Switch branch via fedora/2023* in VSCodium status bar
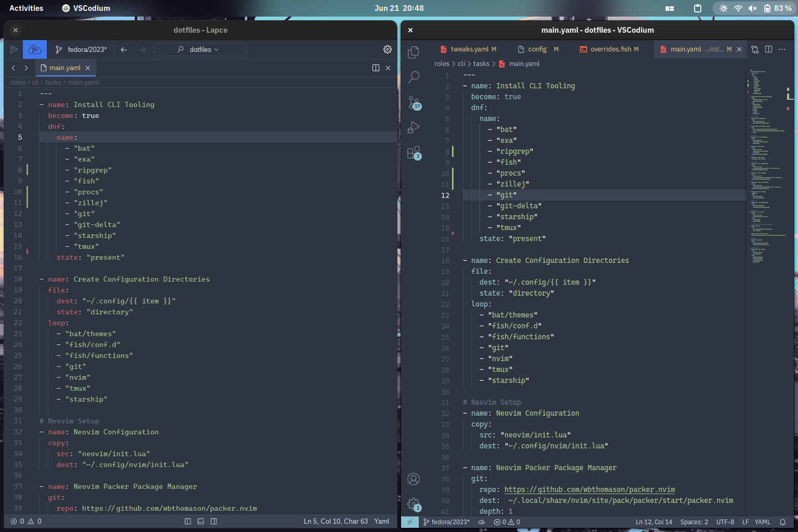The width and height of the screenshot is (798, 532). [446, 522]
